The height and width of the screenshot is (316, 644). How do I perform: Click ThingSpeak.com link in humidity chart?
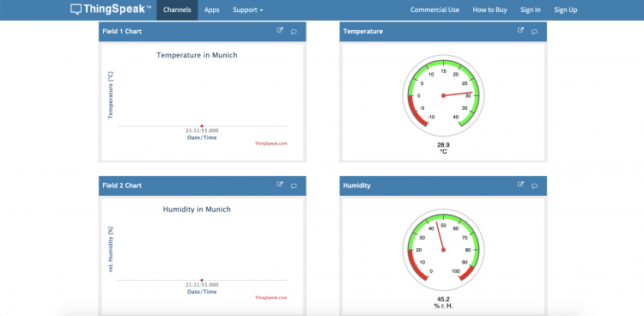(x=271, y=297)
